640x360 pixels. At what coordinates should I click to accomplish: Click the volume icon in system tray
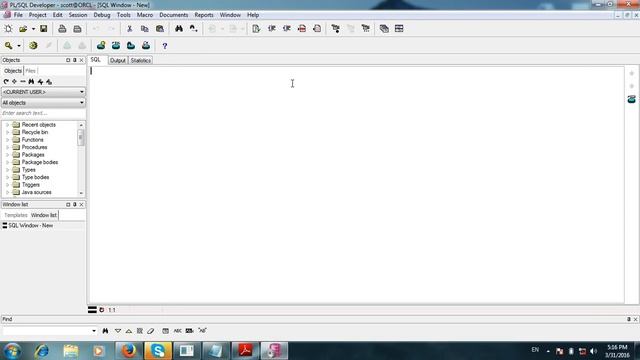point(593,351)
